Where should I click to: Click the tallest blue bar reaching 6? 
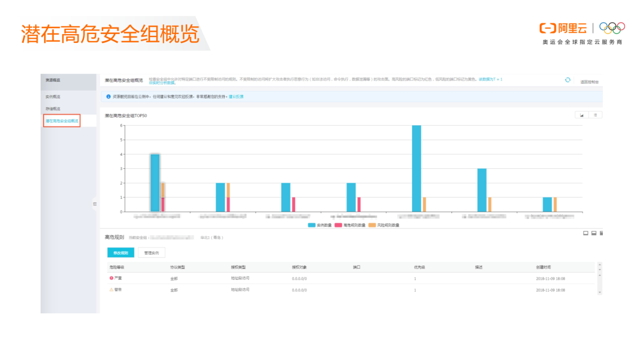click(x=416, y=168)
